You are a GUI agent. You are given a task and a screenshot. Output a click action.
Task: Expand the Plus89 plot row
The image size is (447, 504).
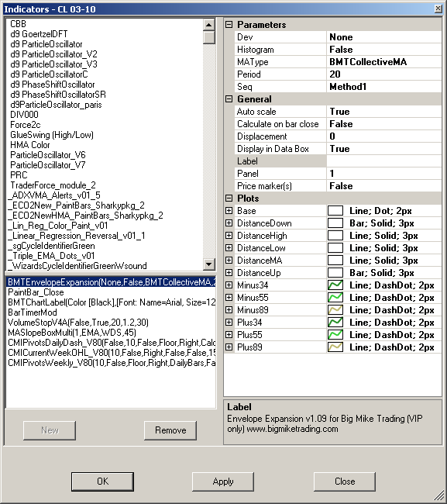point(229,347)
